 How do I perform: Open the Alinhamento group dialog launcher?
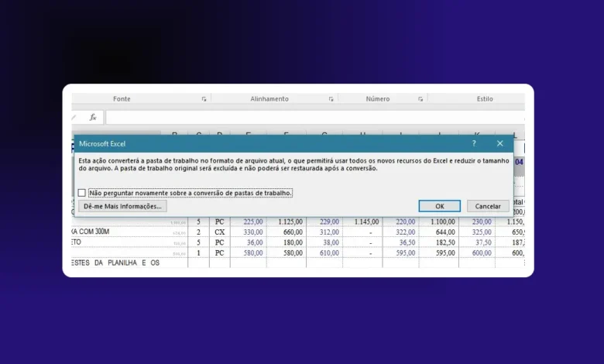click(331, 99)
